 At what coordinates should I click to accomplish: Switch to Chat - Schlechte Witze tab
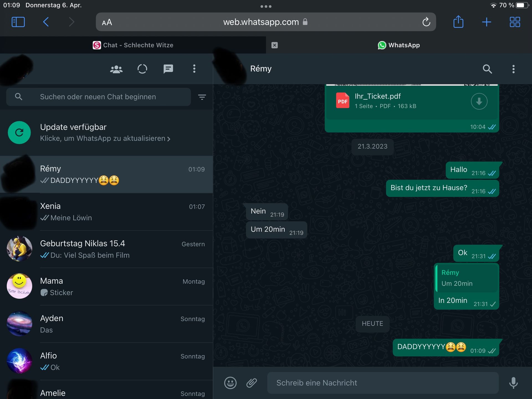(133, 45)
